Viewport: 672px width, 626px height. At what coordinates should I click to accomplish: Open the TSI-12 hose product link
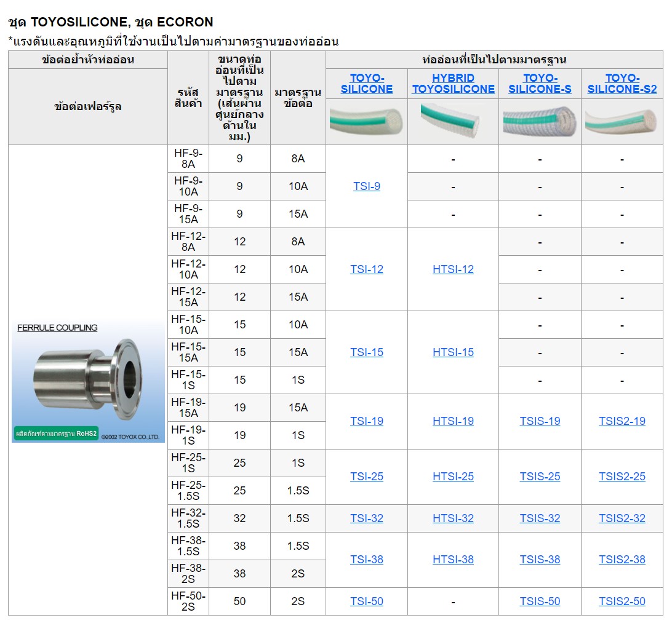[x=366, y=269]
